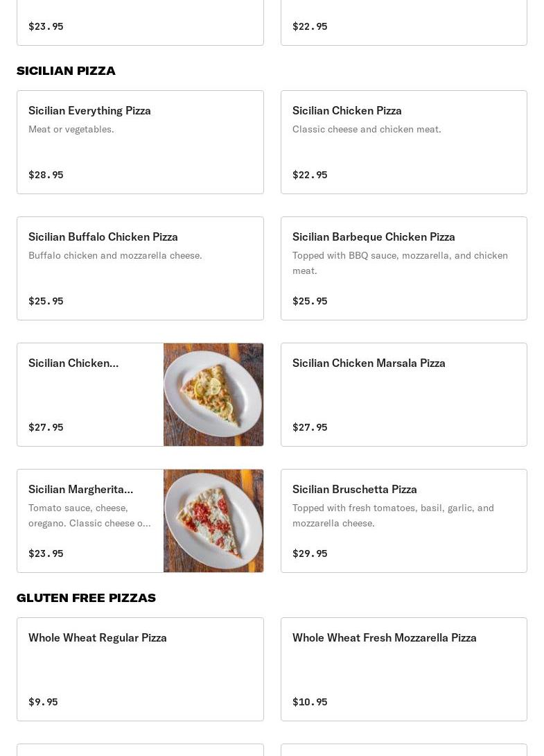Click the truncated 'Sicilian Chicken…' title
544x756 pixels.
73,363
